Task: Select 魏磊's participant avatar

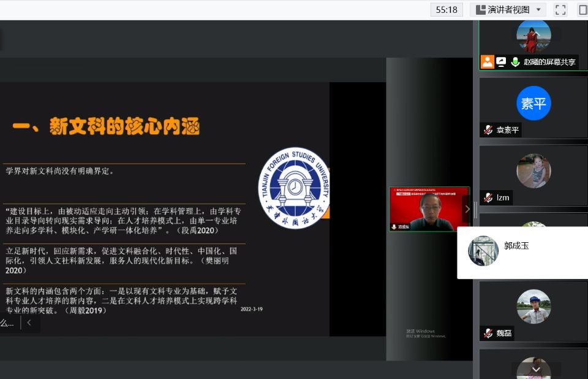Action: [x=533, y=306]
